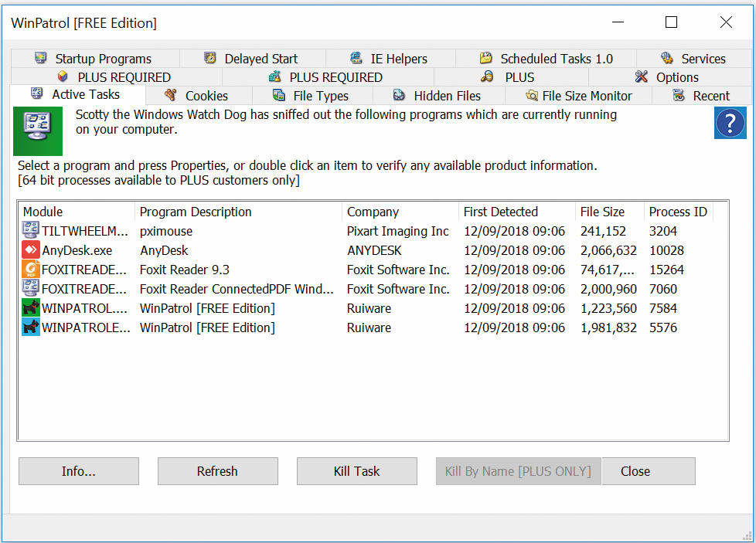
Task: Sort by First Detected column header
Action: [517, 212]
